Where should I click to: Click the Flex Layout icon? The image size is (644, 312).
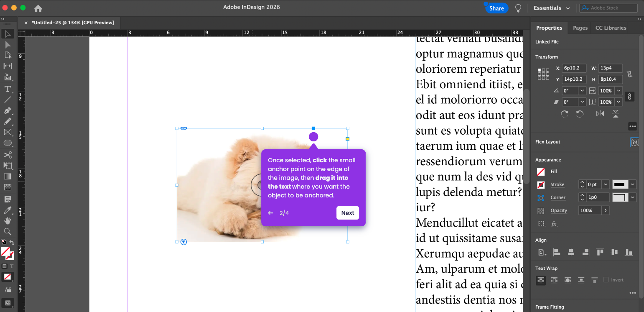pyautogui.click(x=634, y=142)
